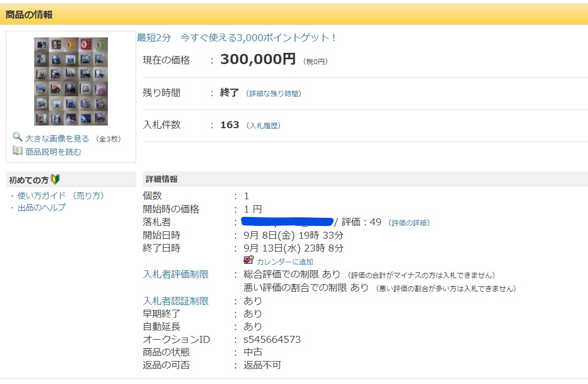Click the 300,000円 current price text
Screen dimensions: 588x384
tap(257, 60)
